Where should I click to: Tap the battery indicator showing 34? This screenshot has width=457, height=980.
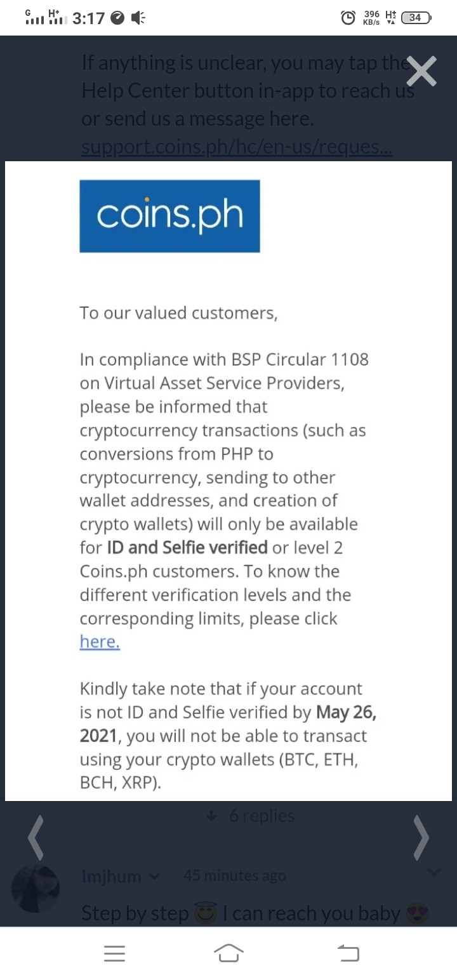click(416, 18)
